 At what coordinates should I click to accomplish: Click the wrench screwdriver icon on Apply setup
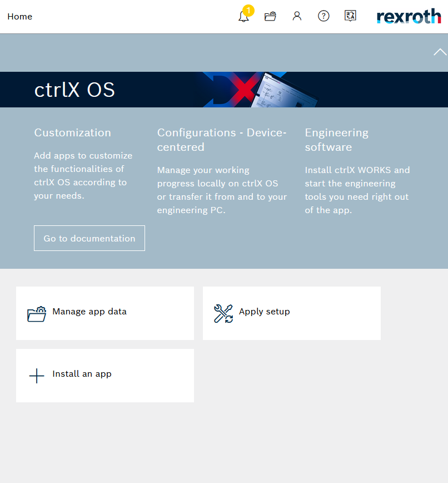point(223,314)
